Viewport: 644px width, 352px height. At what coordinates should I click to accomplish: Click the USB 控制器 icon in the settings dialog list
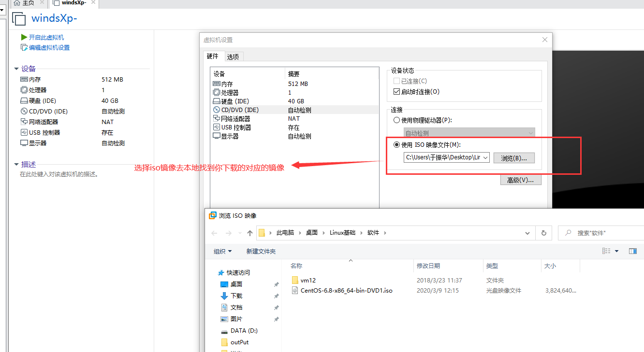click(x=217, y=127)
